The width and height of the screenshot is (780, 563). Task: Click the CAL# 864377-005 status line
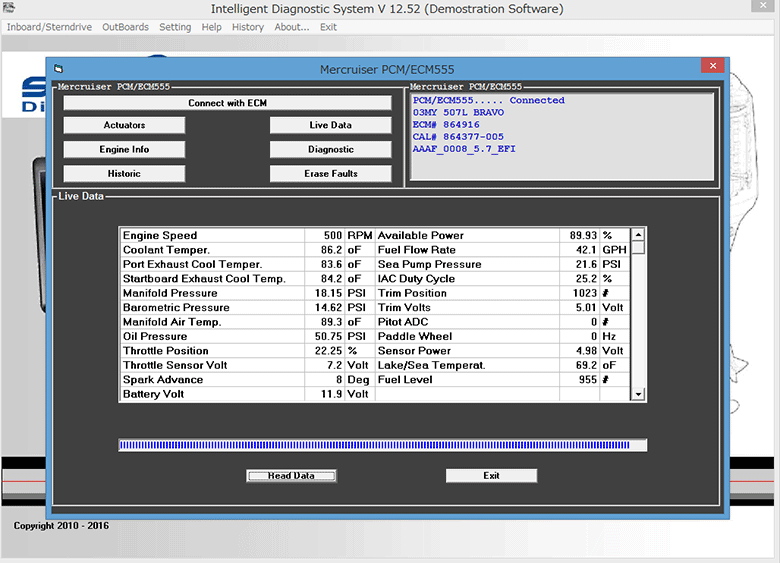point(458,136)
